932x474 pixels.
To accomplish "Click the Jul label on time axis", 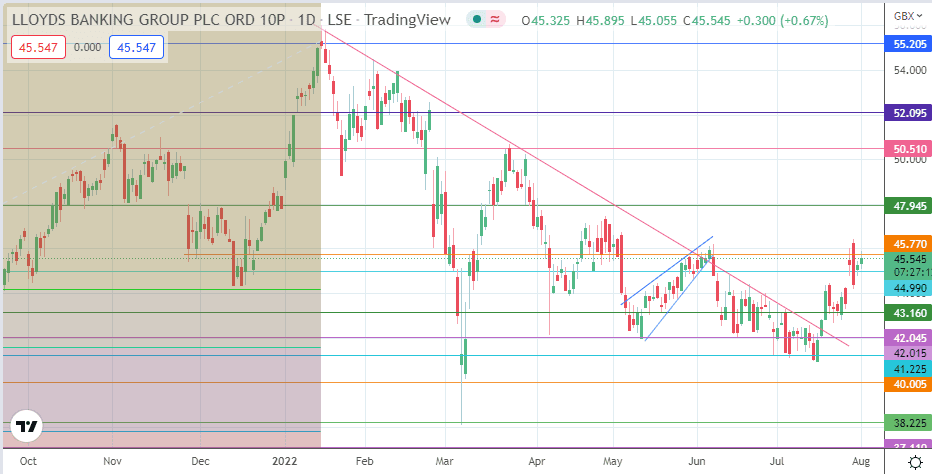I will pyautogui.click(x=777, y=461).
